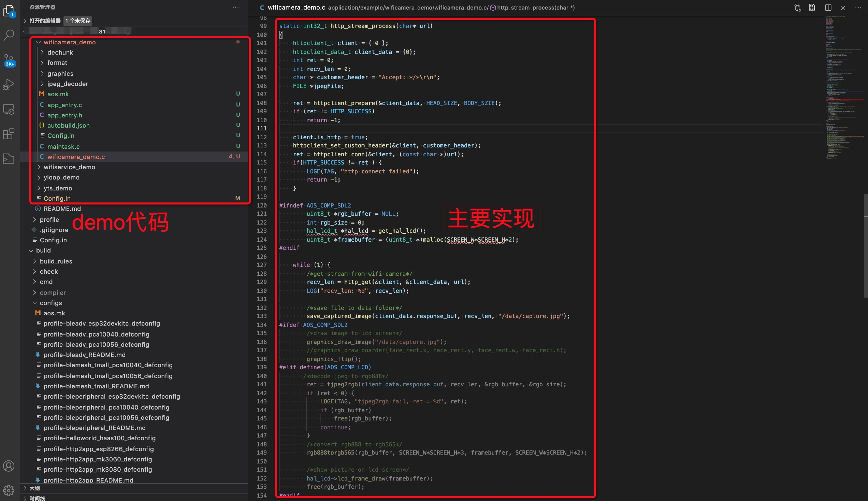Image resolution: width=868 pixels, height=501 pixels.
Task: Split the editor to the right
Action: 828,8
